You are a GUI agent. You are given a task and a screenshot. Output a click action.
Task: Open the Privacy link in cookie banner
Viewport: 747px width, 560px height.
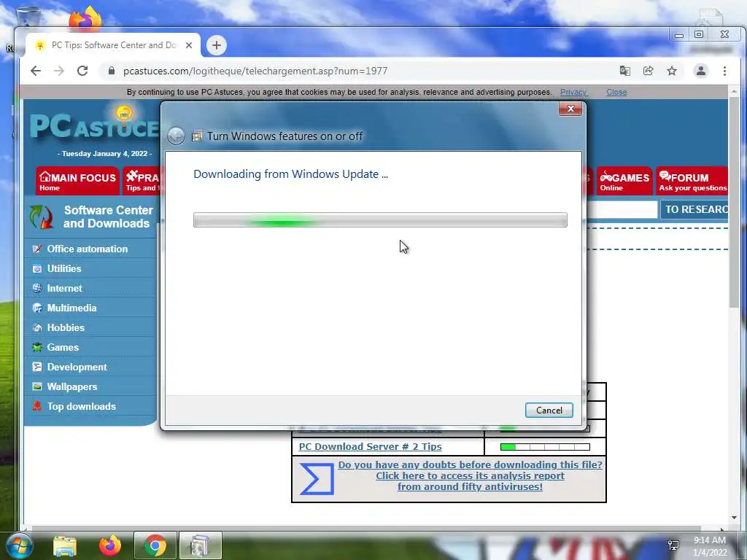point(573,92)
